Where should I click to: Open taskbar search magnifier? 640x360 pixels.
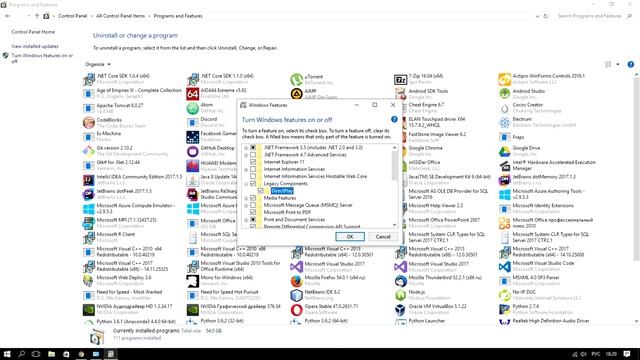[x=22, y=354]
